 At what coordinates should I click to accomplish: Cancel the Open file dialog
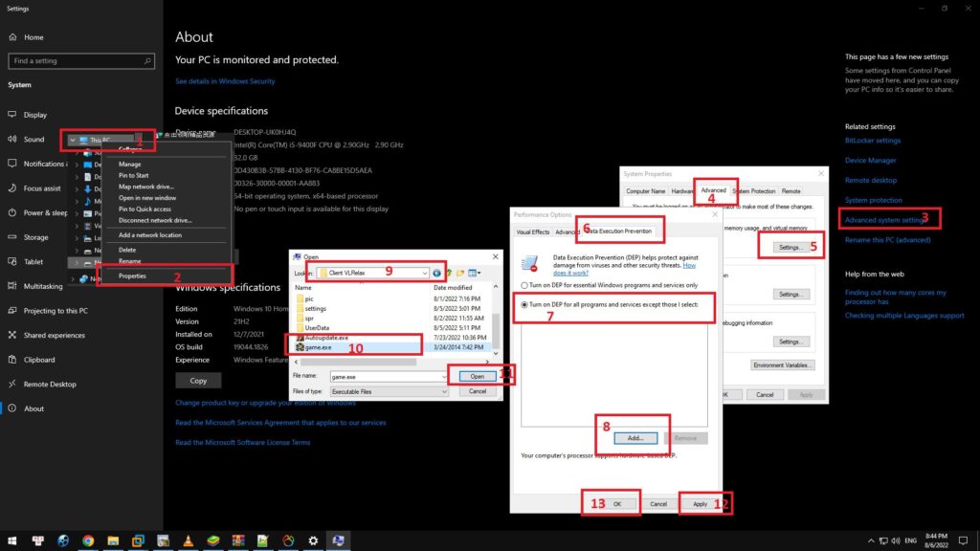(x=477, y=391)
